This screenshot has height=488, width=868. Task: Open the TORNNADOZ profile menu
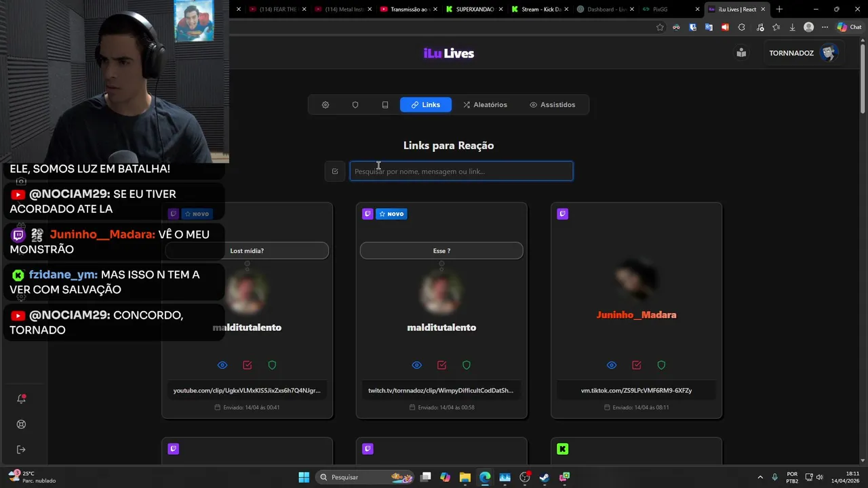click(803, 53)
